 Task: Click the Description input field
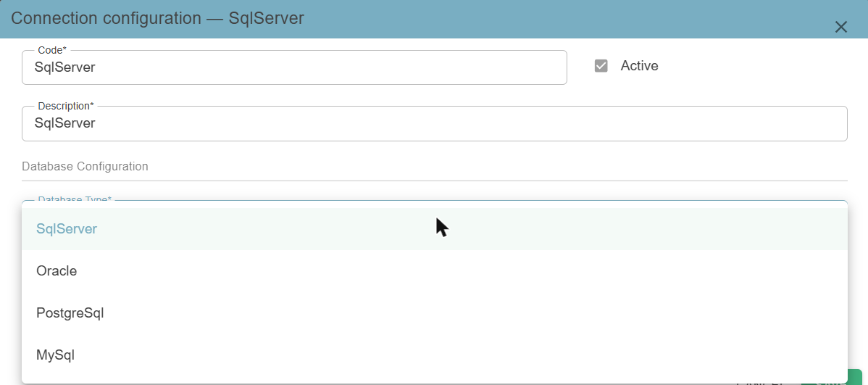coord(435,123)
